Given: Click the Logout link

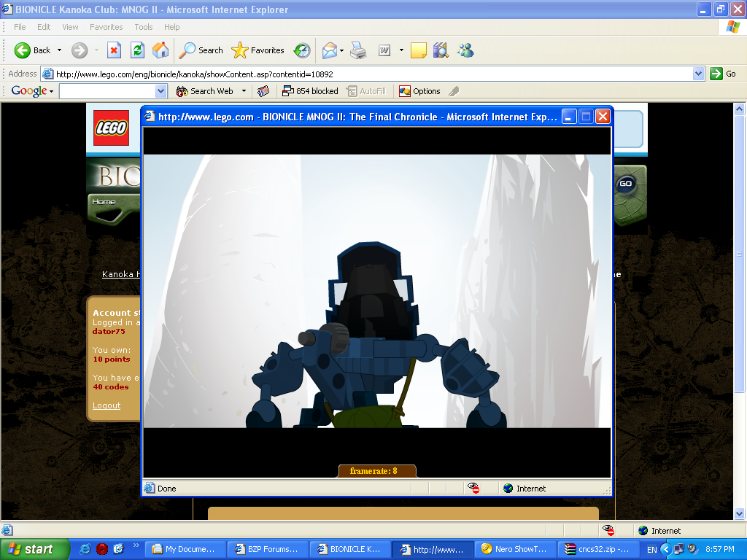Looking at the screenshot, I should (x=107, y=405).
